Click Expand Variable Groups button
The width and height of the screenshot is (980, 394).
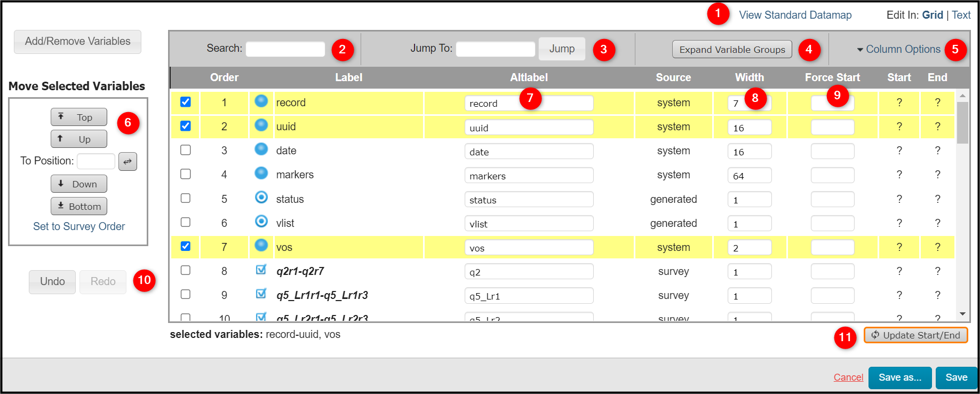[x=732, y=50]
